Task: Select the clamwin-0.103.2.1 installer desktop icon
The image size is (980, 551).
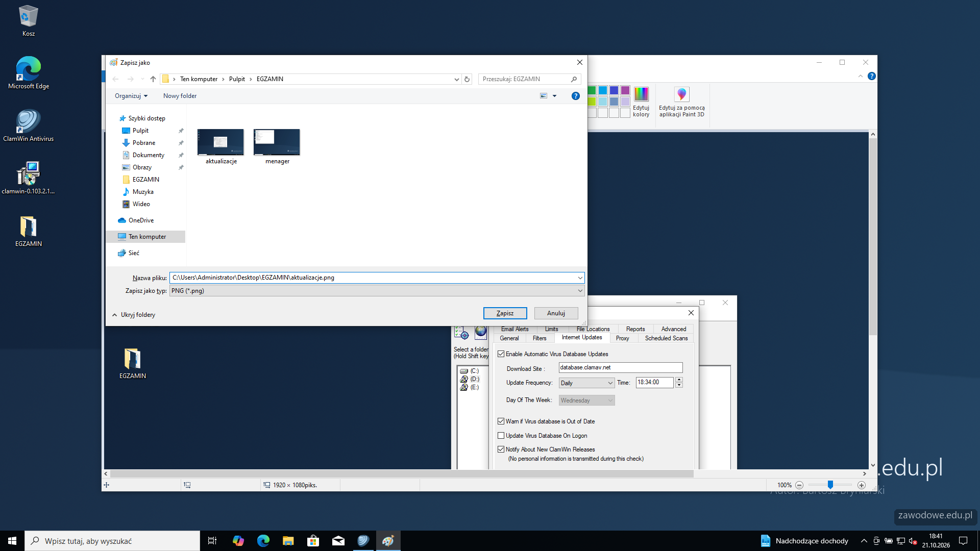Action: click(x=29, y=178)
